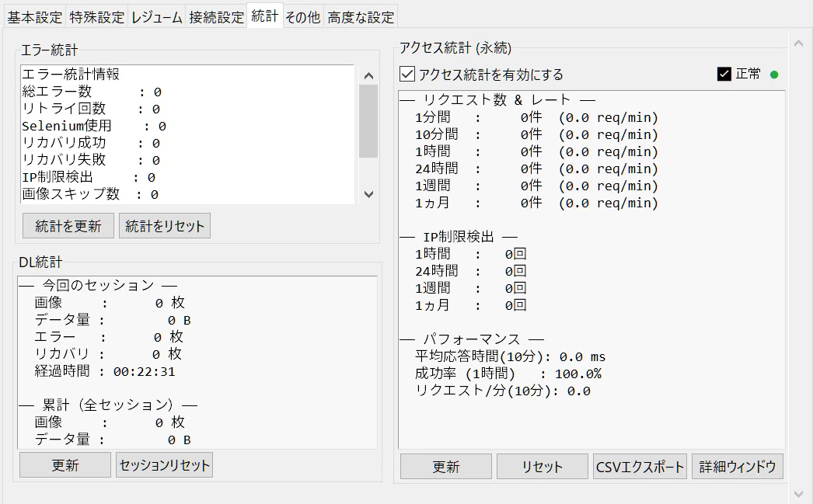
Task: Select the 統計 tab
Action: point(265,16)
